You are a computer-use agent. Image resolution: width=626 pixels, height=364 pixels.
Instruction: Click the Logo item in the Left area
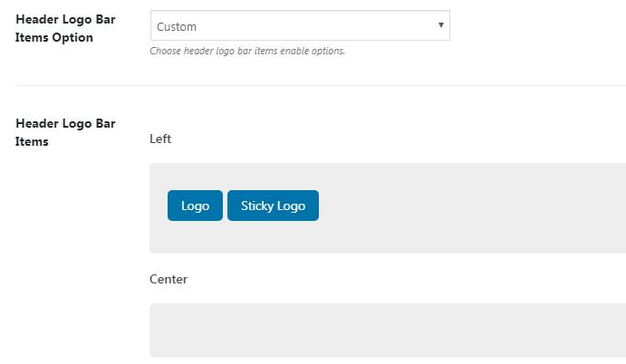(195, 206)
